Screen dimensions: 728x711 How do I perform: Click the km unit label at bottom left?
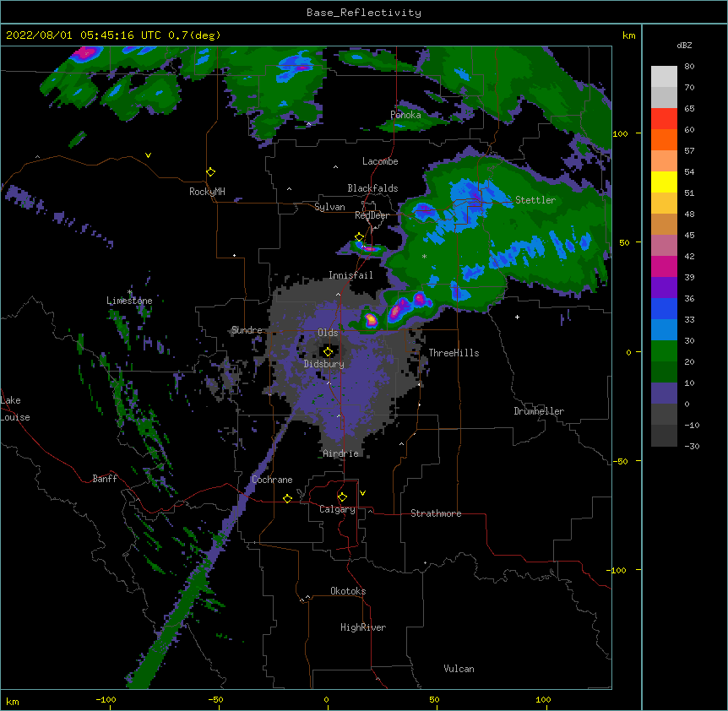12,702
